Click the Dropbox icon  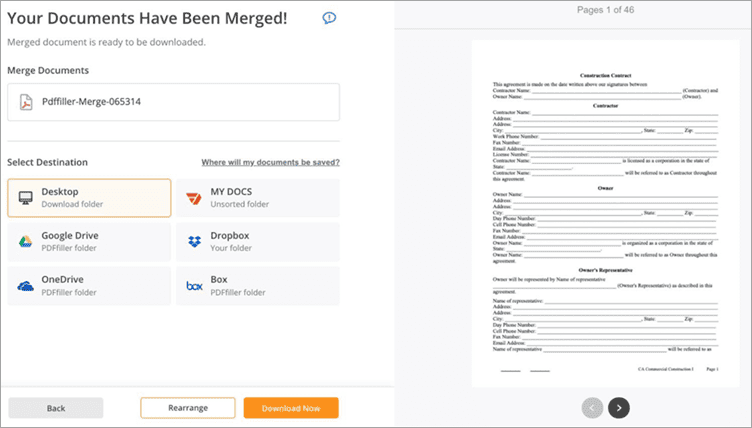(x=194, y=241)
